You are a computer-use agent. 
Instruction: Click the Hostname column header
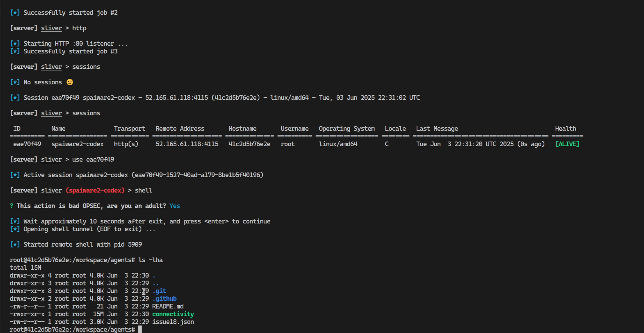pyautogui.click(x=242, y=129)
